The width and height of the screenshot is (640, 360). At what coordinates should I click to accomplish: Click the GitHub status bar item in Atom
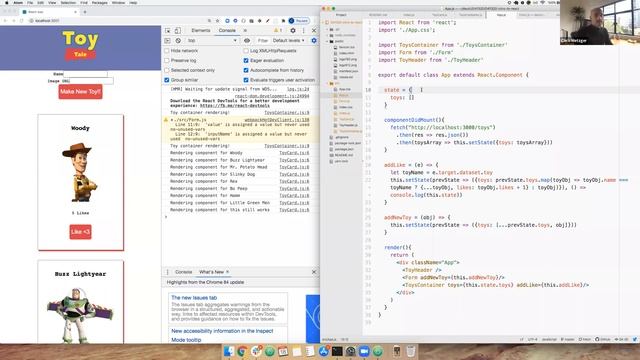pyautogui.click(x=602, y=339)
